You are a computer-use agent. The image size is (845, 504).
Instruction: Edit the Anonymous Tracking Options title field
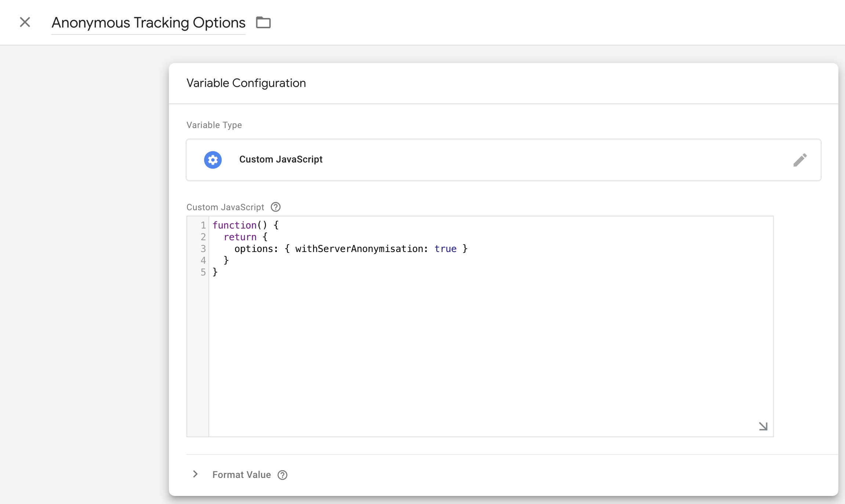[148, 22]
